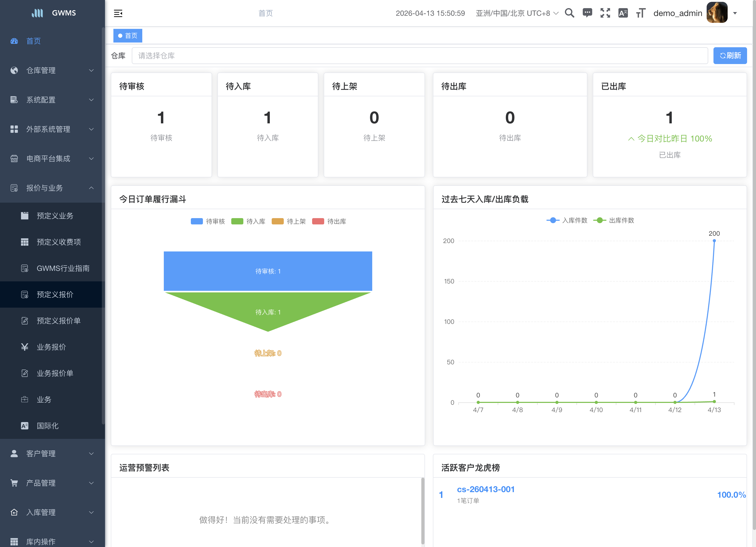Expand the 入库管理 menu chevron

[91, 512]
